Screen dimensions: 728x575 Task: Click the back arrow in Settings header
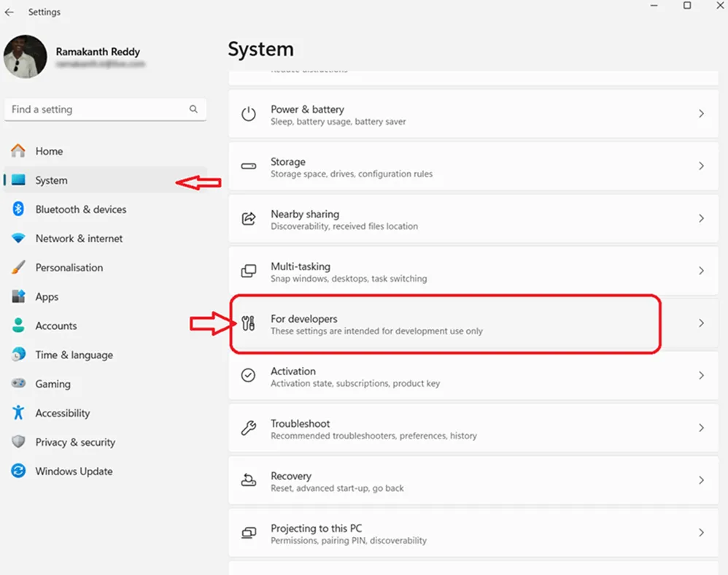click(x=9, y=12)
